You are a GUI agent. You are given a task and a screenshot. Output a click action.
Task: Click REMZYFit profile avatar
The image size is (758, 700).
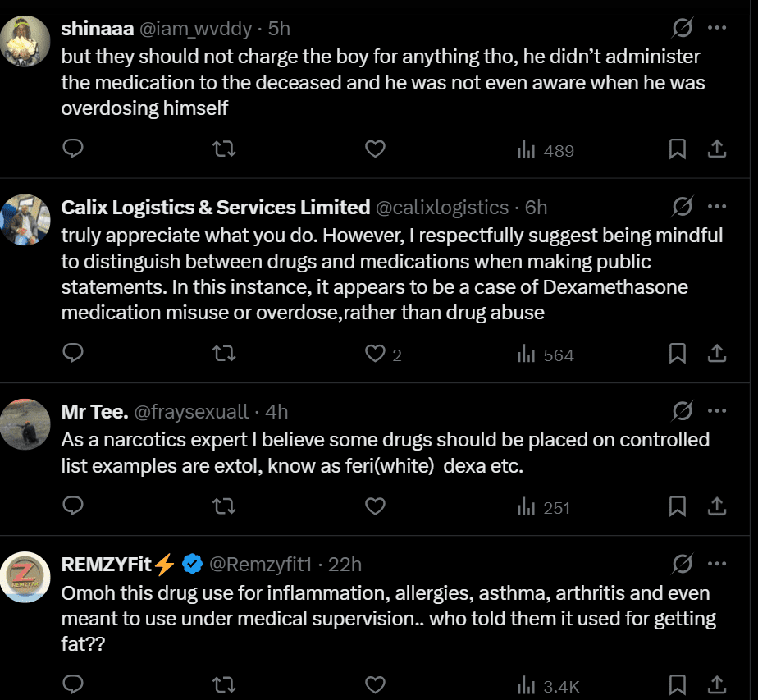coord(25,577)
